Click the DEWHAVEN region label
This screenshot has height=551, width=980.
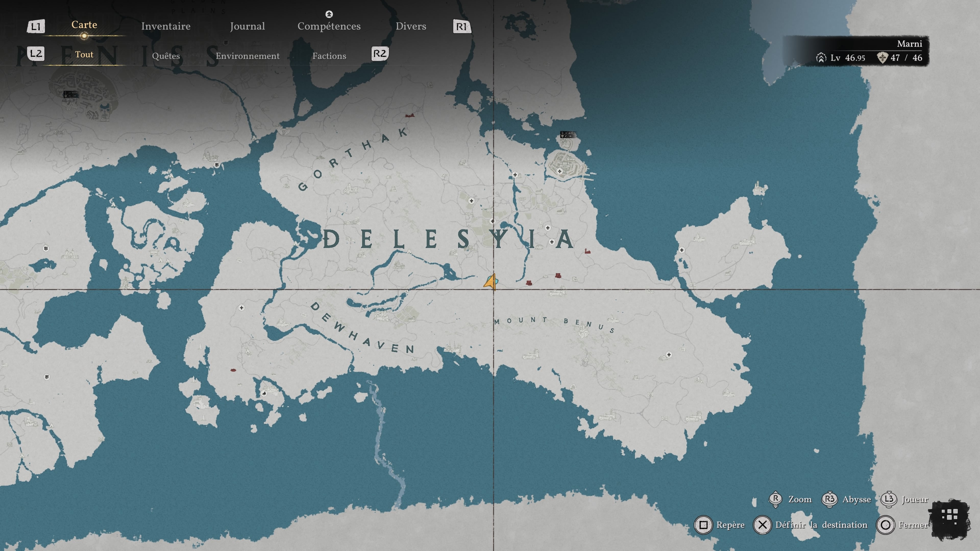[363, 328]
